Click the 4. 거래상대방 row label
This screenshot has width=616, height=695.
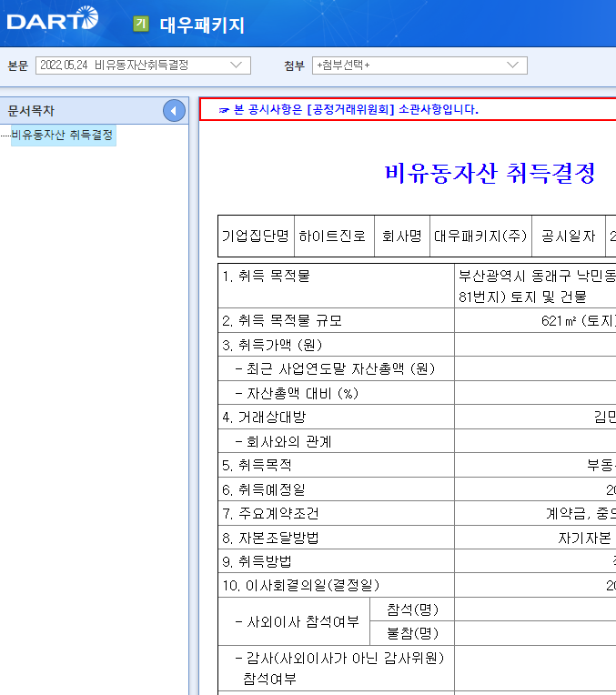point(264,417)
